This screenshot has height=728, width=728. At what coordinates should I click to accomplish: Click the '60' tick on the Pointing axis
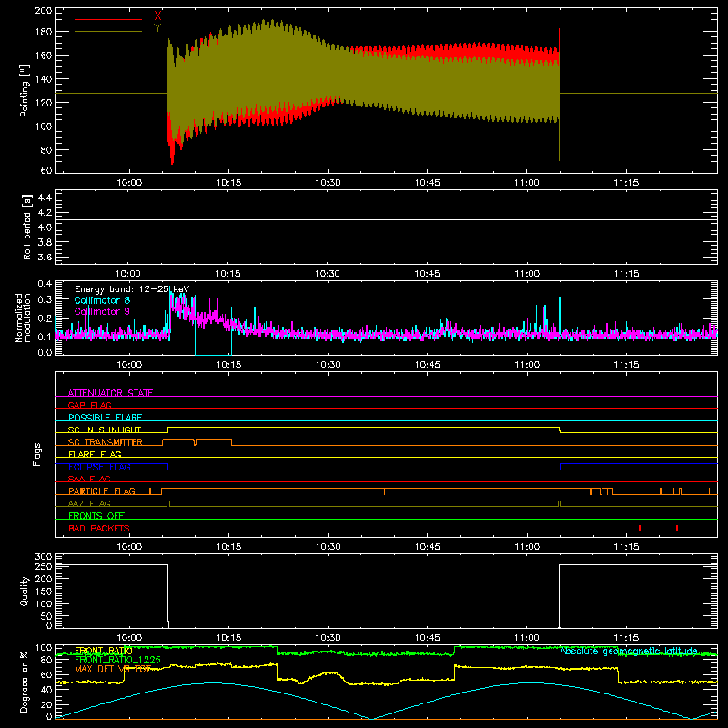point(46,170)
